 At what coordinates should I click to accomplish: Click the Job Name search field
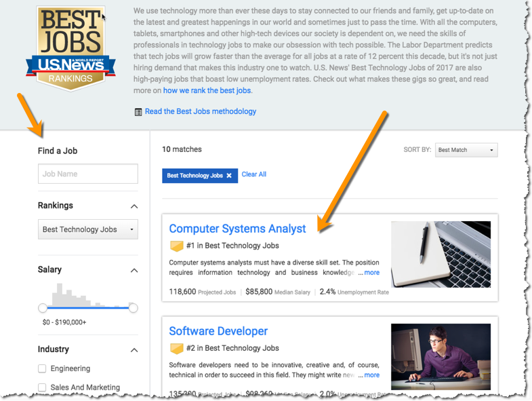click(x=88, y=174)
